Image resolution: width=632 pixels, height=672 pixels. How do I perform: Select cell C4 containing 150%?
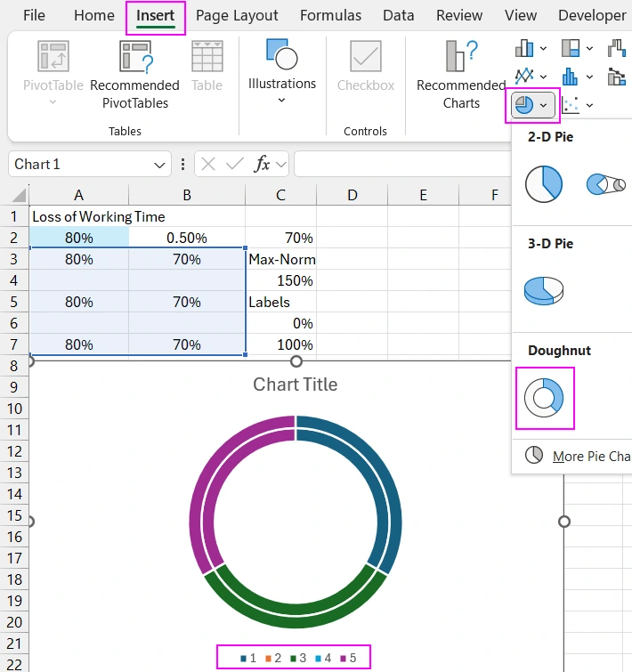[280, 280]
